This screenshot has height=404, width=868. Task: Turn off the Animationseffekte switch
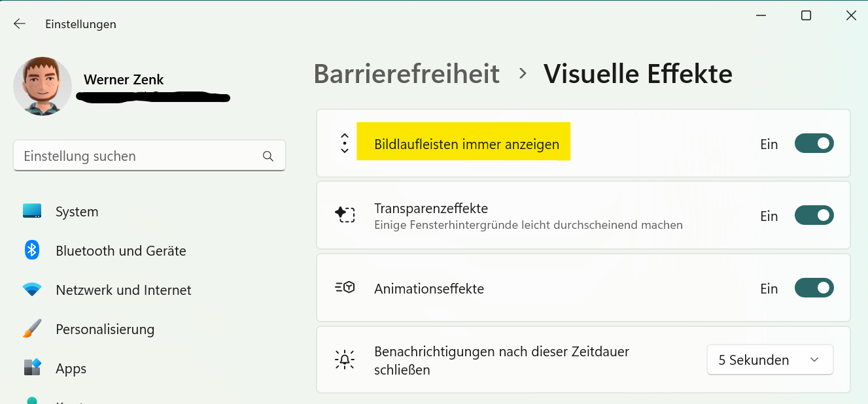click(814, 288)
